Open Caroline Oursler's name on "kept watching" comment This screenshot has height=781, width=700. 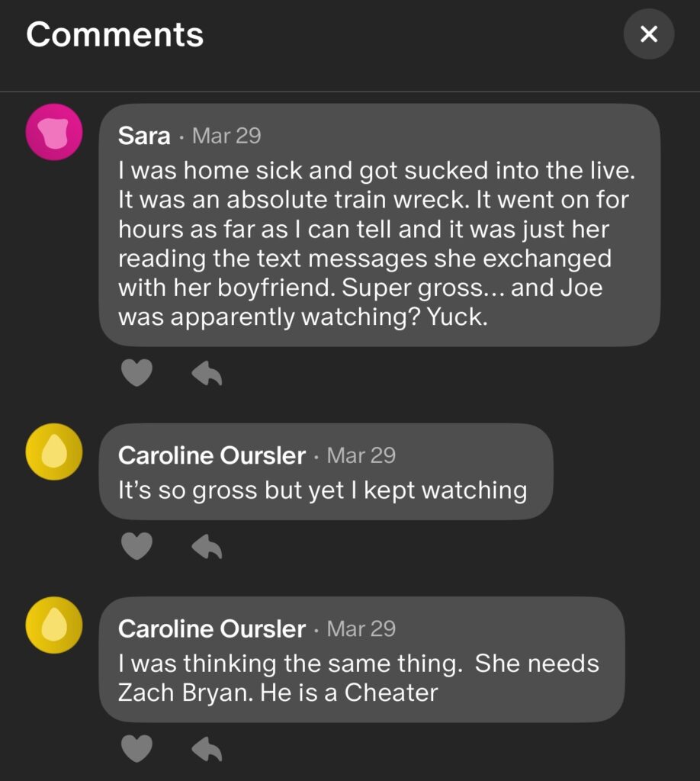tap(211, 455)
